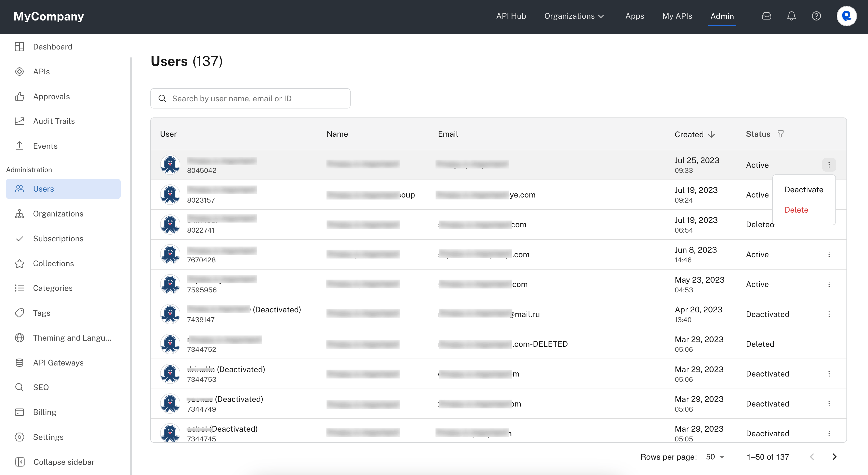The width and height of the screenshot is (868, 475).
Task: Open the inbox tray icon
Action: (767, 16)
